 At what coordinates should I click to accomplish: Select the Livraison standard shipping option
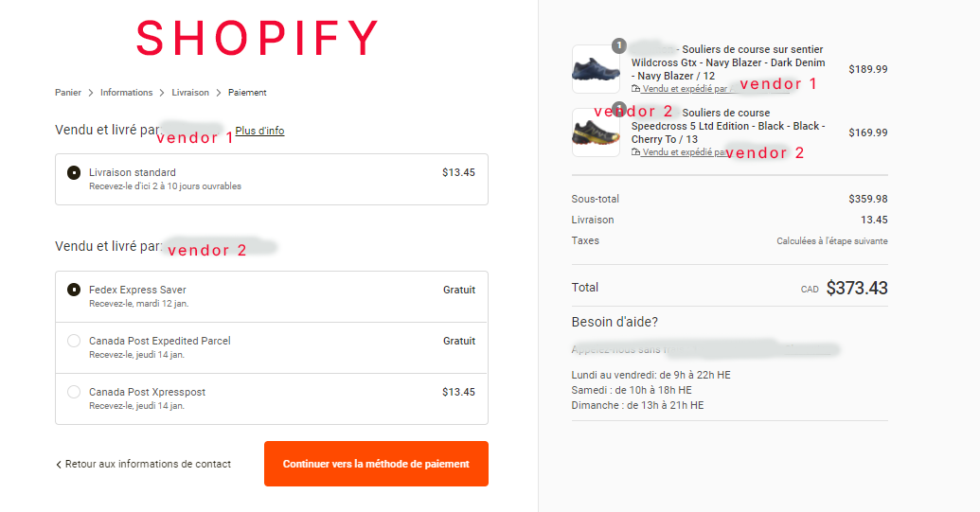74,173
